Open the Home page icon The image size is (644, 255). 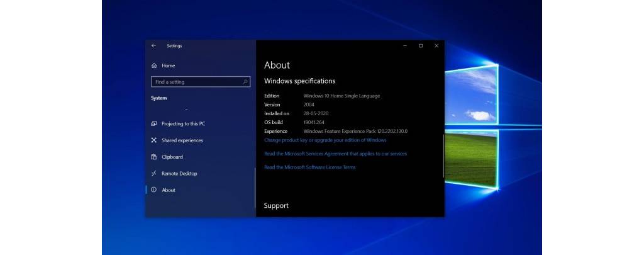(154, 65)
